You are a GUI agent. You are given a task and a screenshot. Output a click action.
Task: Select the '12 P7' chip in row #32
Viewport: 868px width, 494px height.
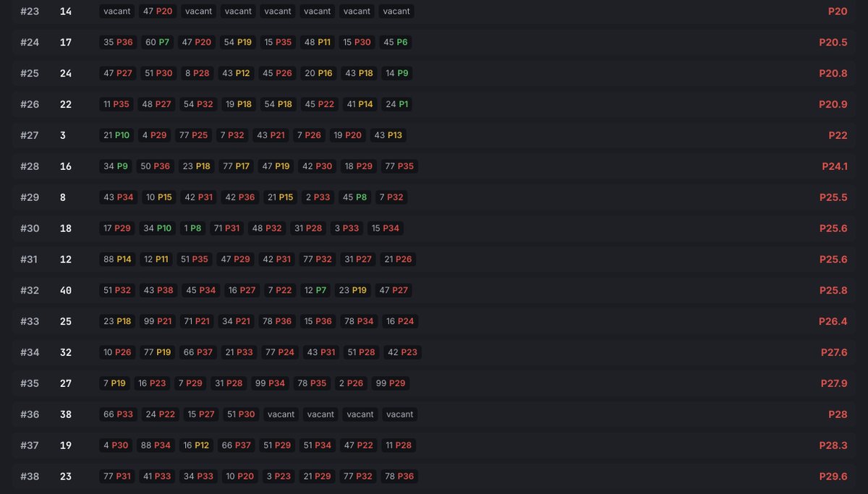click(x=315, y=290)
